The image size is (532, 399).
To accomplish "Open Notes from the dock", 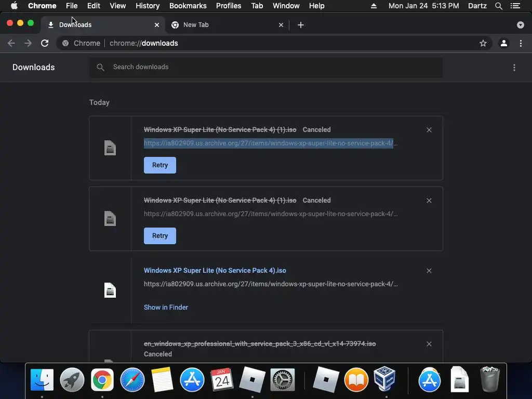I will tap(162, 380).
